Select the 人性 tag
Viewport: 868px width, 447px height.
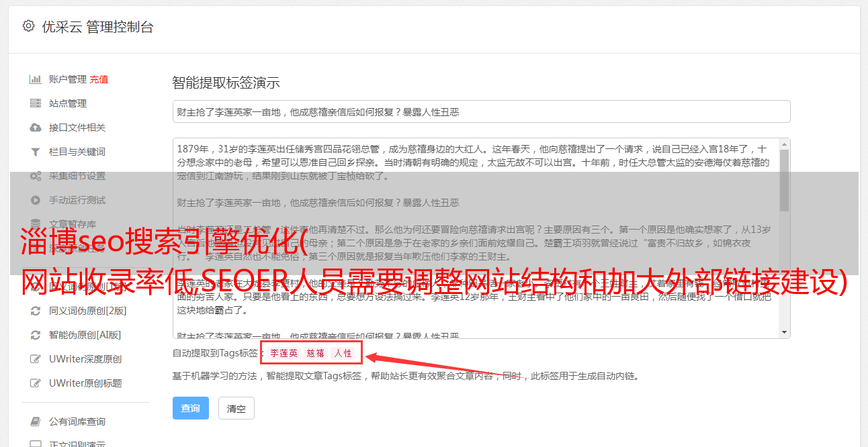coord(343,353)
